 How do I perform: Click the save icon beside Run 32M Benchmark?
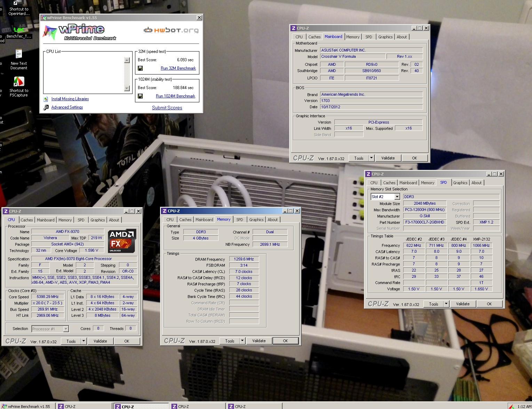[140, 68]
